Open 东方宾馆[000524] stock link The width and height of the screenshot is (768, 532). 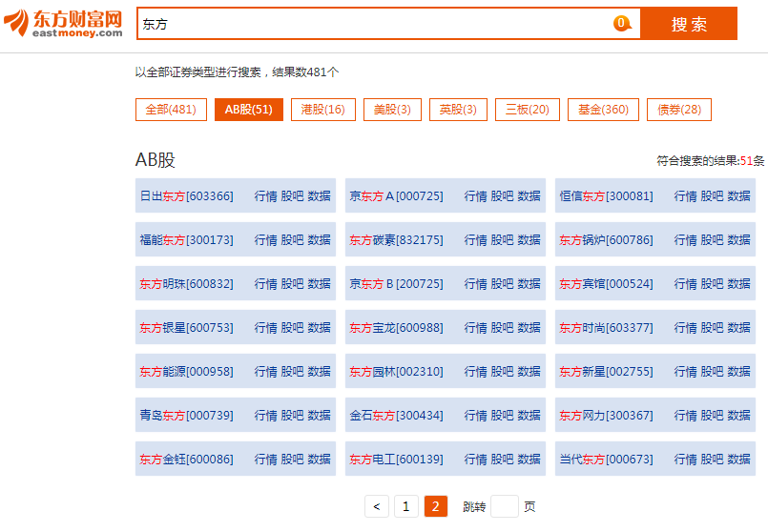coord(607,283)
